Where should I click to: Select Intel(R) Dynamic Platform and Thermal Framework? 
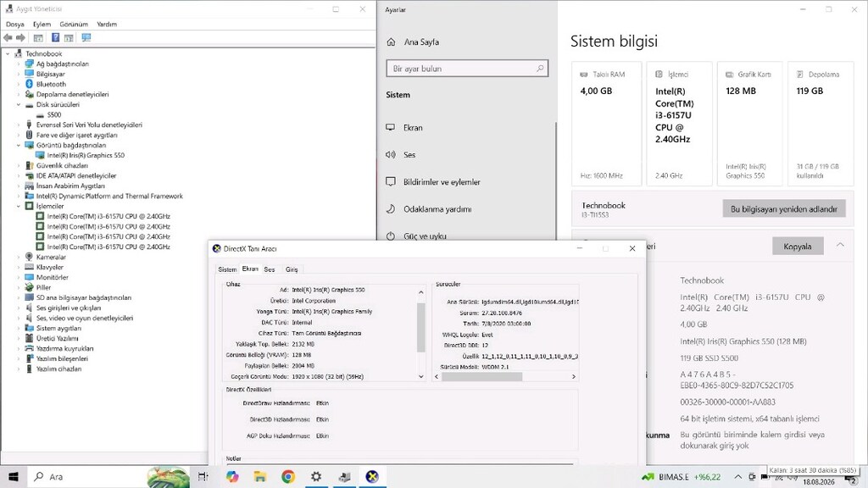(x=109, y=196)
